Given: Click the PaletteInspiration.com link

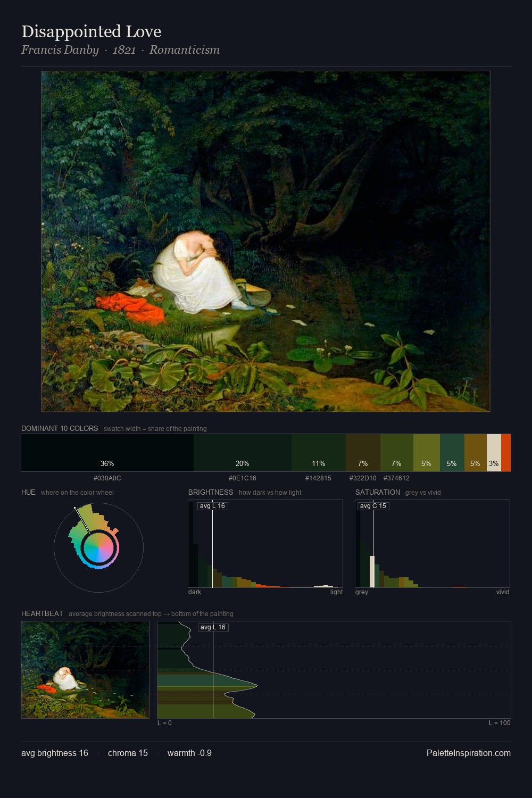Looking at the screenshot, I should (469, 753).
